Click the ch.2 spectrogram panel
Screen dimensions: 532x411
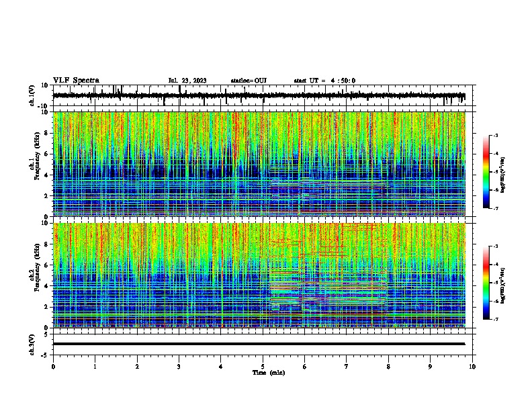point(259,275)
